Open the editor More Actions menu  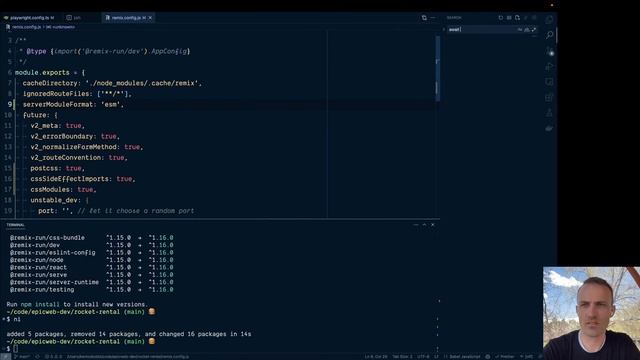(433, 18)
